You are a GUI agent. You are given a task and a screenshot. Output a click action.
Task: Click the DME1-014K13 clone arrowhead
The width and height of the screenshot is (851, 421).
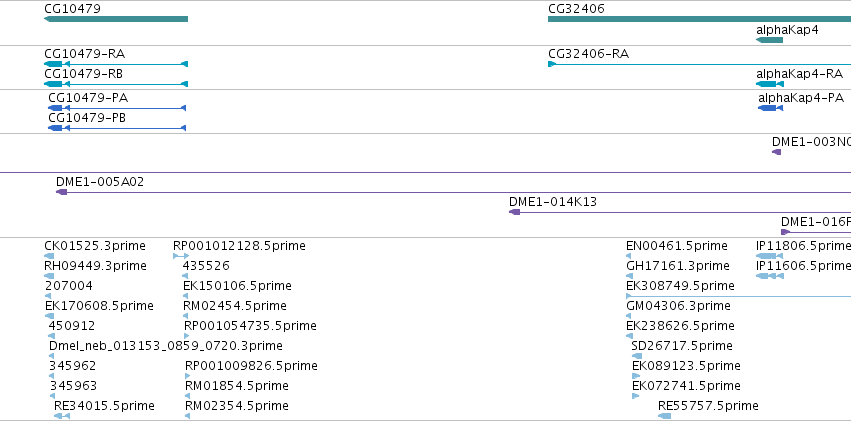click(x=515, y=212)
